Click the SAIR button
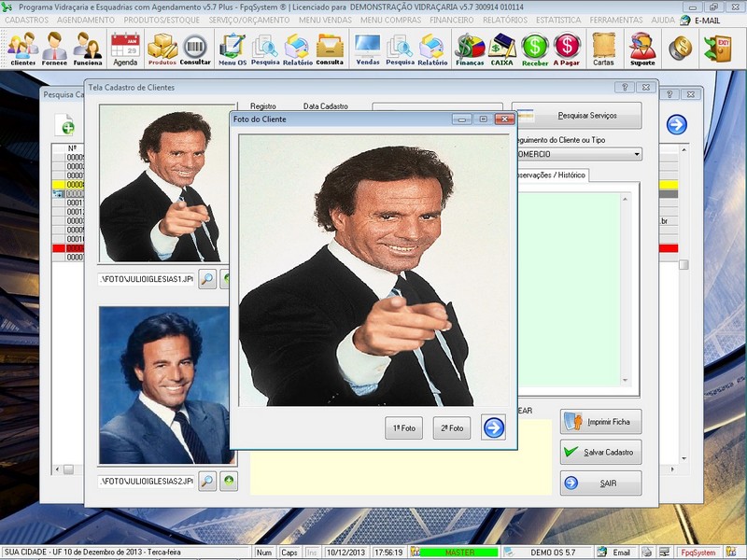The width and height of the screenshot is (747, 560). [x=600, y=483]
